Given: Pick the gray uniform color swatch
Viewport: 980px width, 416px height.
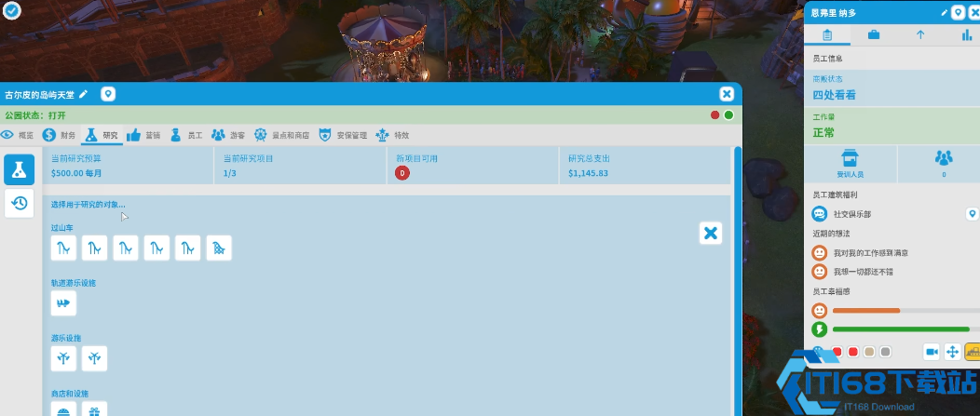Looking at the screenshot, I should pos(885,353).
